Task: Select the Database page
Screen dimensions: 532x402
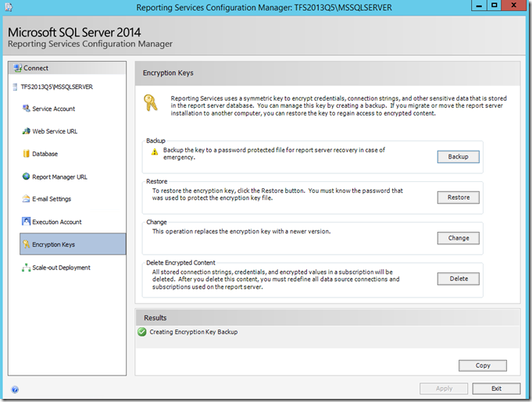Action: pos(45,154)
